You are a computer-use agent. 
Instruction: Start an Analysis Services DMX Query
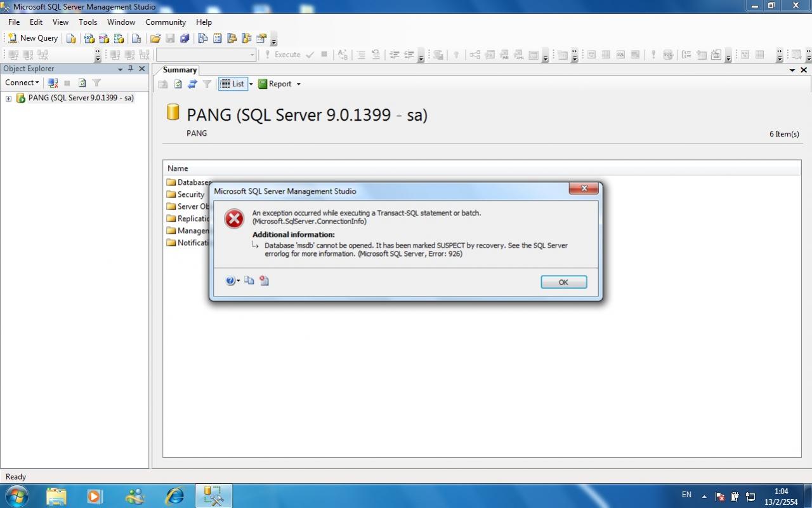pos(104,38)
